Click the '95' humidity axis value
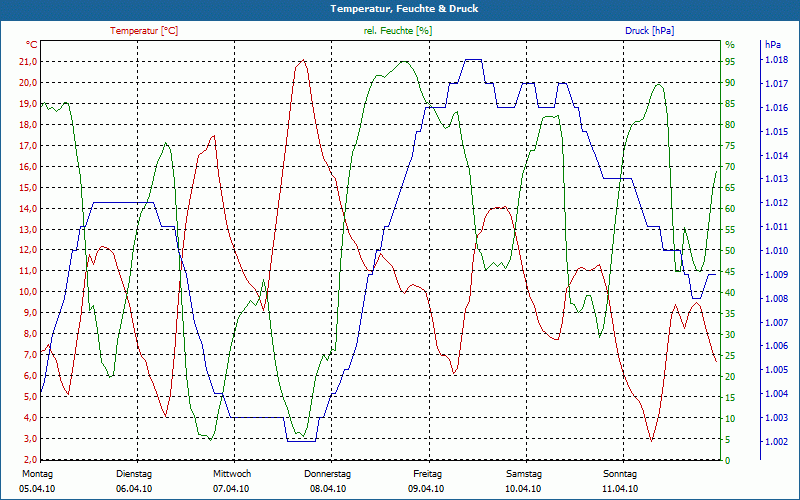The height and width of the screenshot is (500, 800). [730, 62]
